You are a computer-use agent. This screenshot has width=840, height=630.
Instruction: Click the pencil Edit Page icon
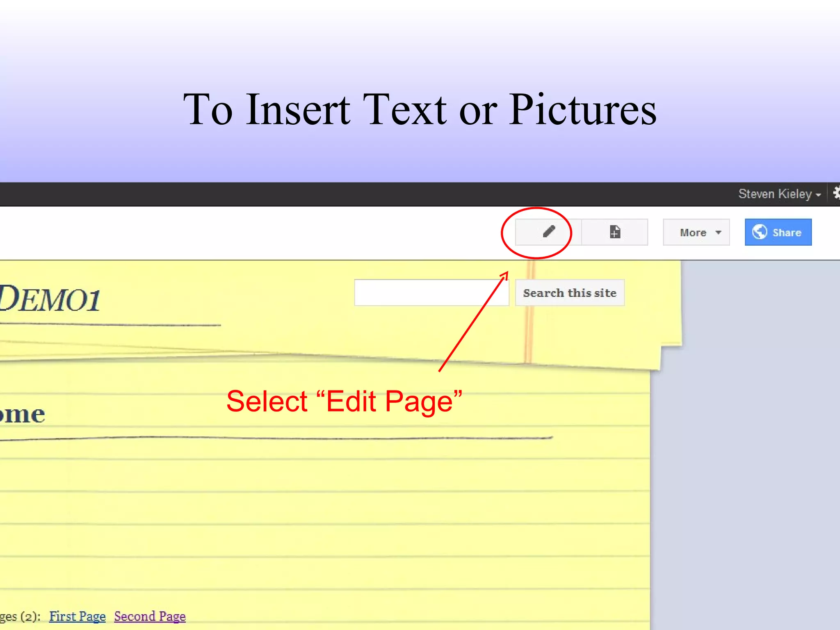click(548, 232)
